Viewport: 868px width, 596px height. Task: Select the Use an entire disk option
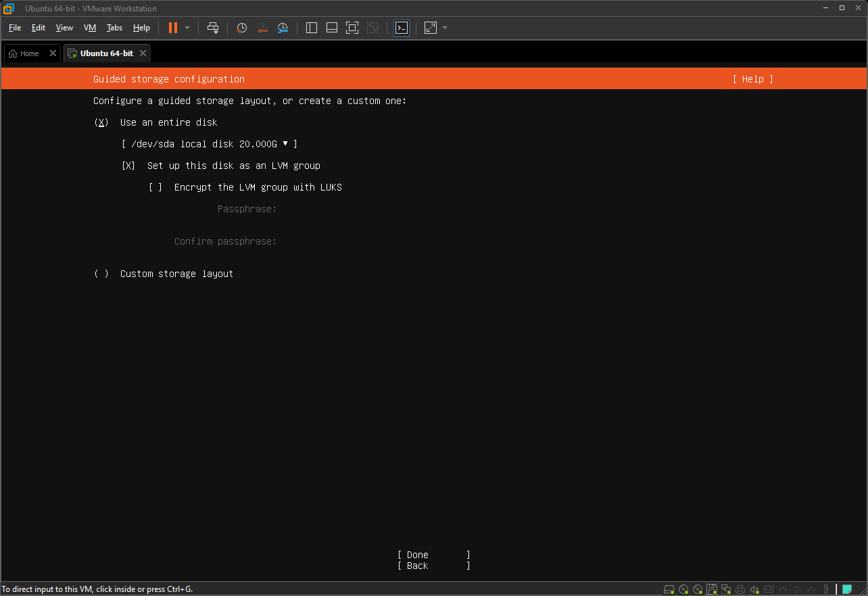(101, 122)
